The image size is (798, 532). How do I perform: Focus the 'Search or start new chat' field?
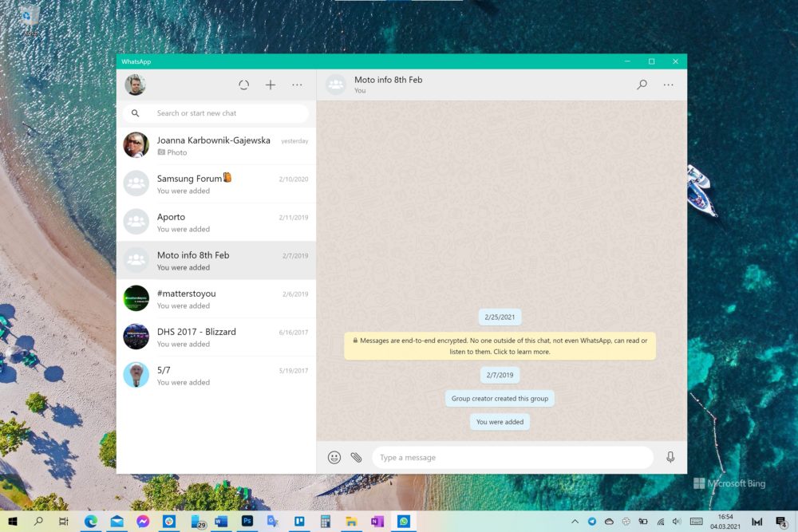215,113
